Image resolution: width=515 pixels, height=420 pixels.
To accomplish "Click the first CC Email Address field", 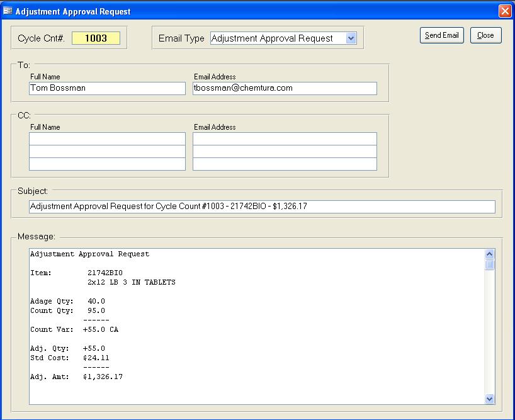I will click(x=285, y=139).
